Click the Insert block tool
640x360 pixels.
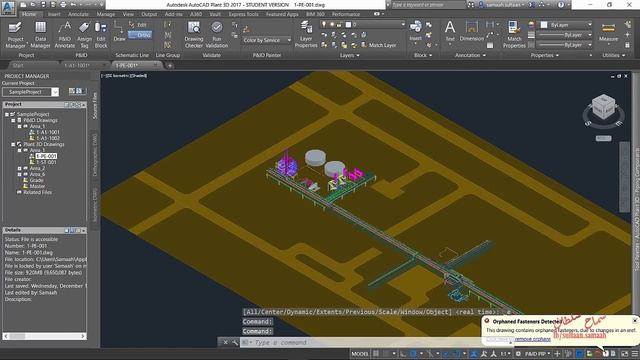[416, 31]
